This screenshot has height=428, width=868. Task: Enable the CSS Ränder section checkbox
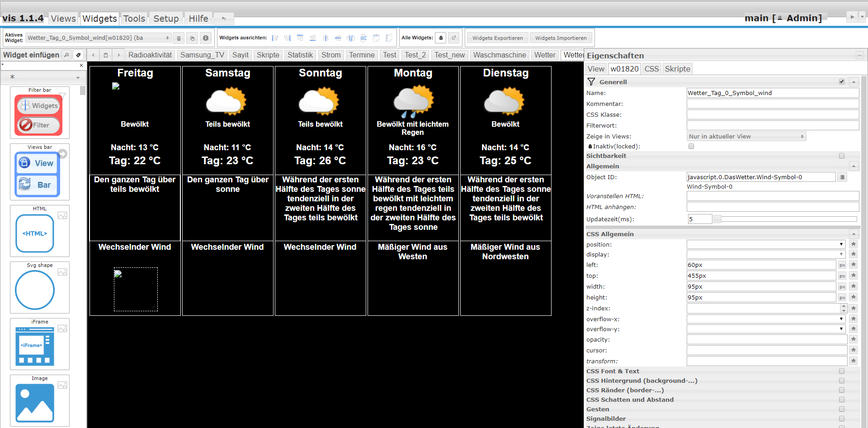pyautogui.click(x=842, y=390)
